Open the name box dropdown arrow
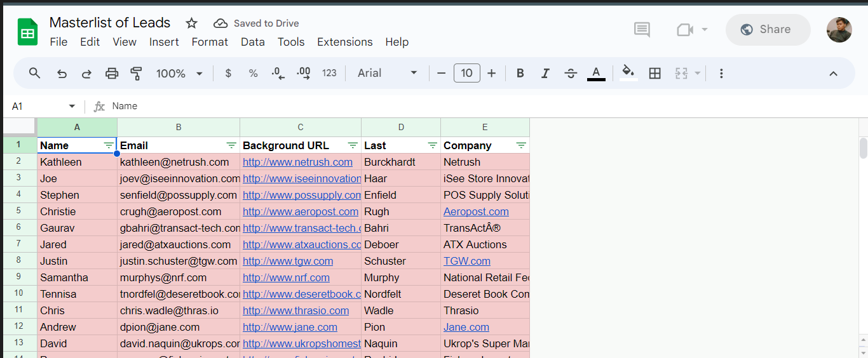The image size is (868, 358). [72, 107]
